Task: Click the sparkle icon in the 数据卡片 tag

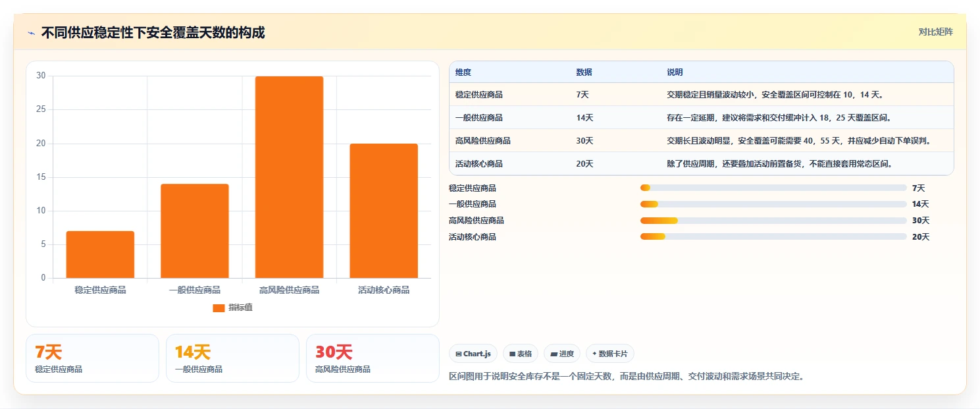Action: tap(594, 354)
